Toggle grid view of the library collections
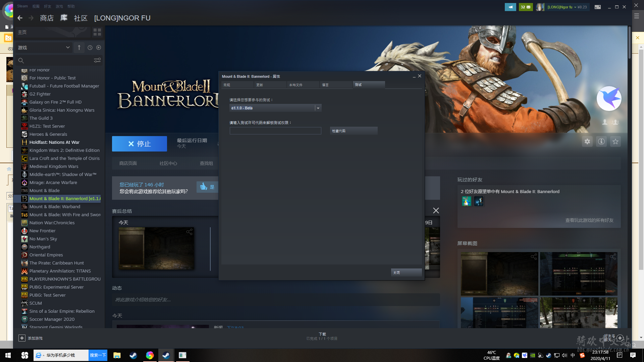 point(97,32)
